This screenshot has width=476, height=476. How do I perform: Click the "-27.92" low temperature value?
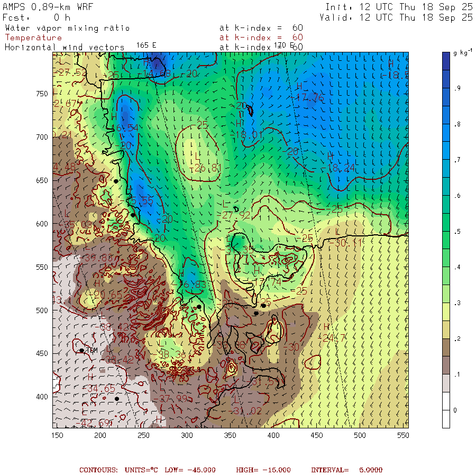click(234, 215)
